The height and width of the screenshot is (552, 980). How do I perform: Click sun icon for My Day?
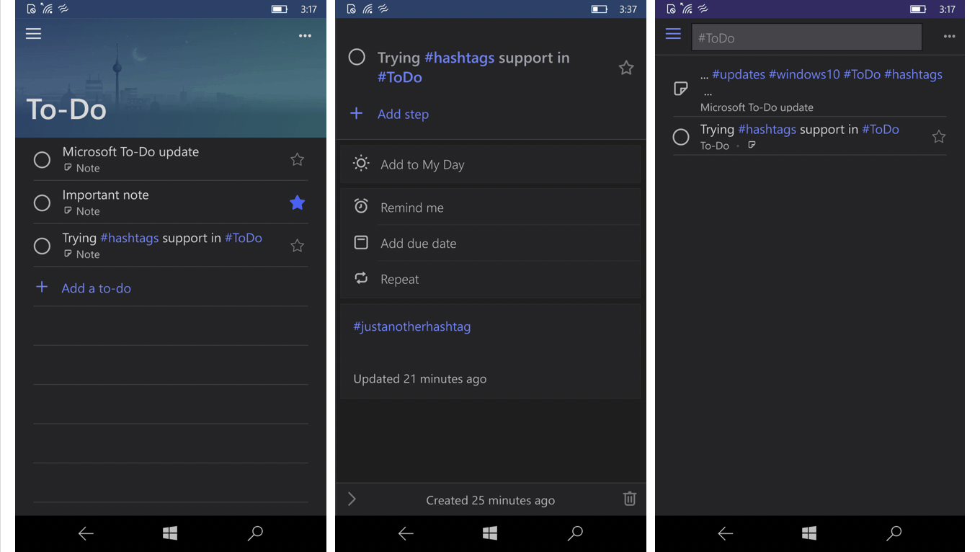(361, 164)
